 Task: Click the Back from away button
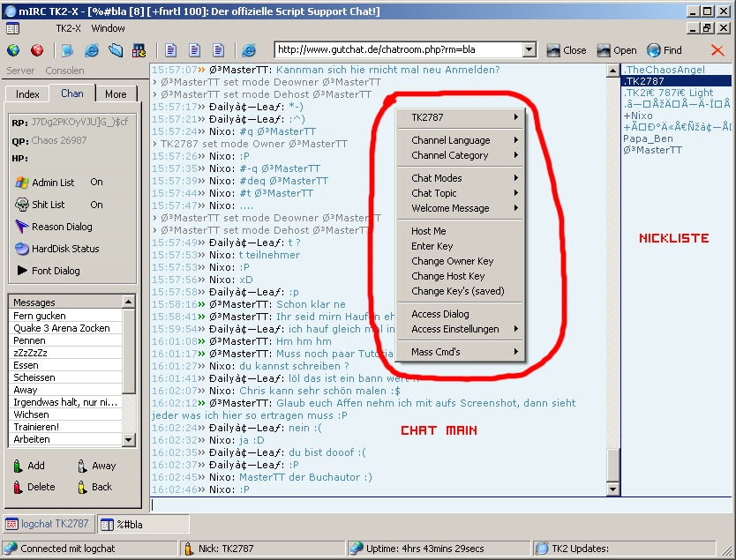(101, 487)
